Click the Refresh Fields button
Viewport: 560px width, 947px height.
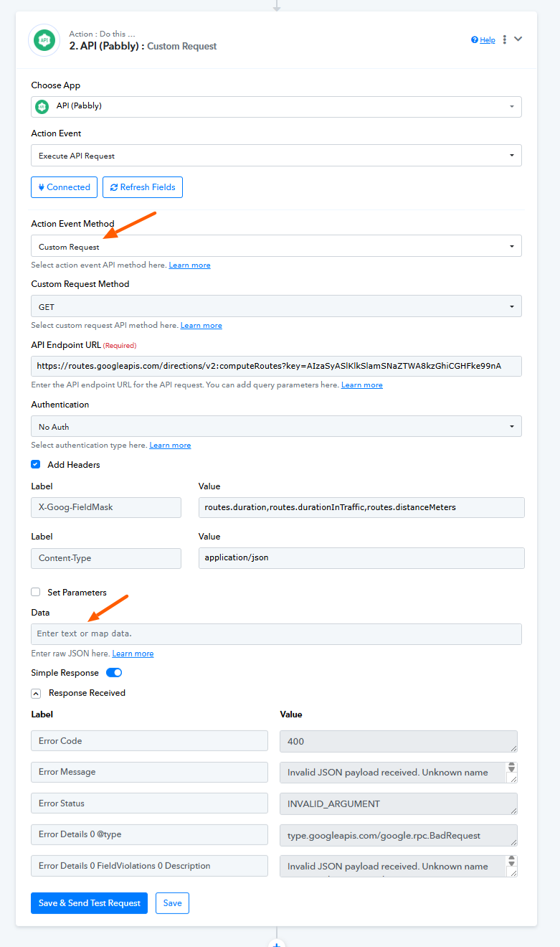pyautogui.click(x=143, y=187)
